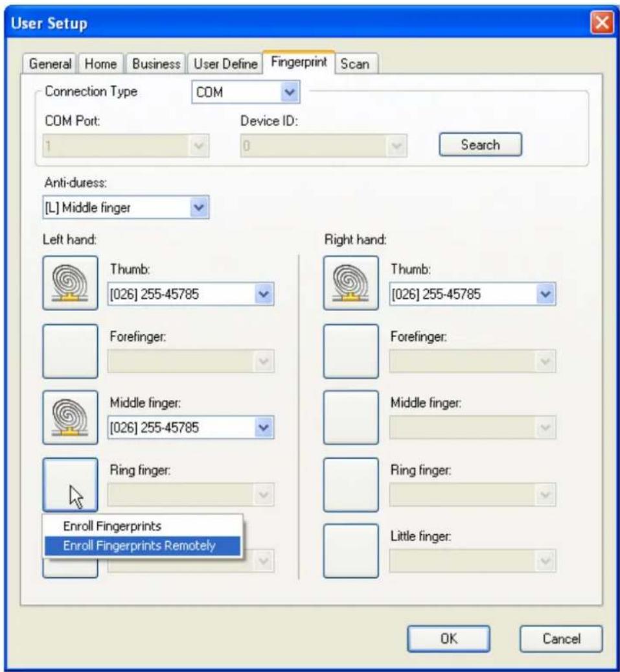Image resolution: width=620 pixels, height=672 pixels.
Task: Click the "Connection Type" label
Action: click(91, 91)
